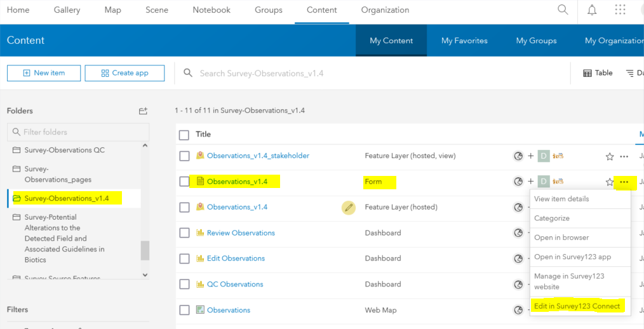The image size is (644, 329).
Task: Open more options for the Observations_v1.4 Form
Action: [624, 182]
